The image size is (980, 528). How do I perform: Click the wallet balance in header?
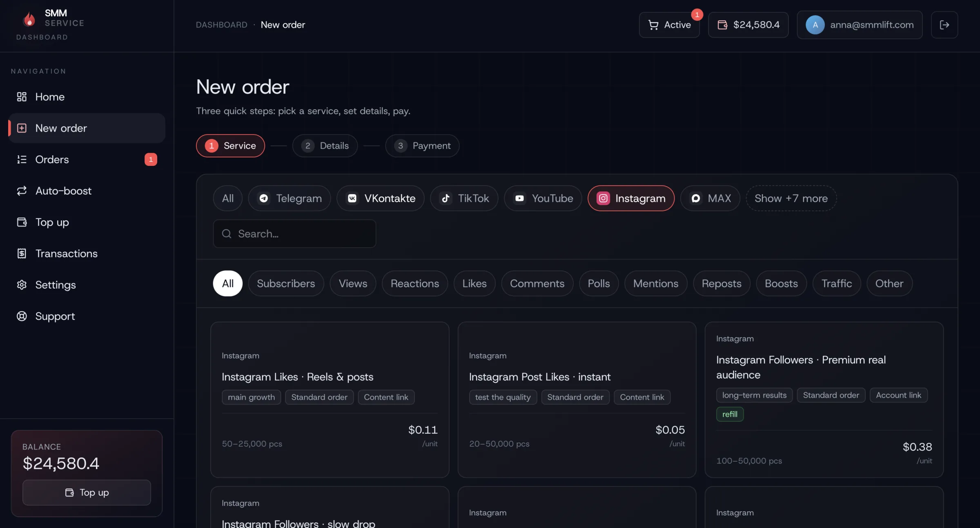(748, 25)
